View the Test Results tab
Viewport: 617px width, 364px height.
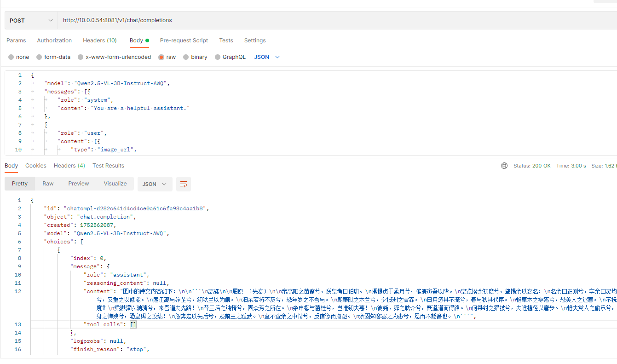(x=108, y=166)
